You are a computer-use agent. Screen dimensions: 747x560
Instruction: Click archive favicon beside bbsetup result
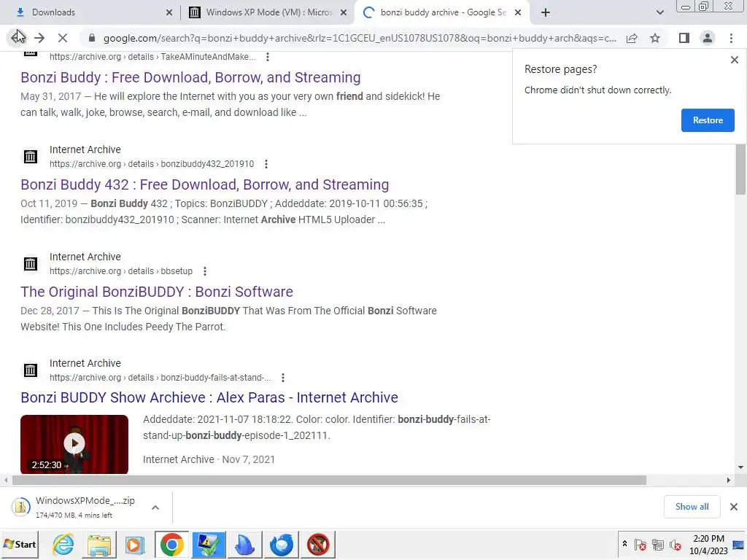[x=31, y=263]
